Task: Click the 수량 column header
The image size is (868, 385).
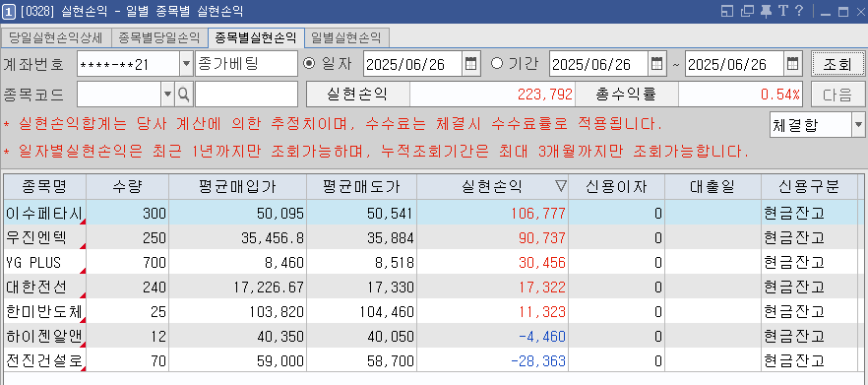Action: click(127, 187)
